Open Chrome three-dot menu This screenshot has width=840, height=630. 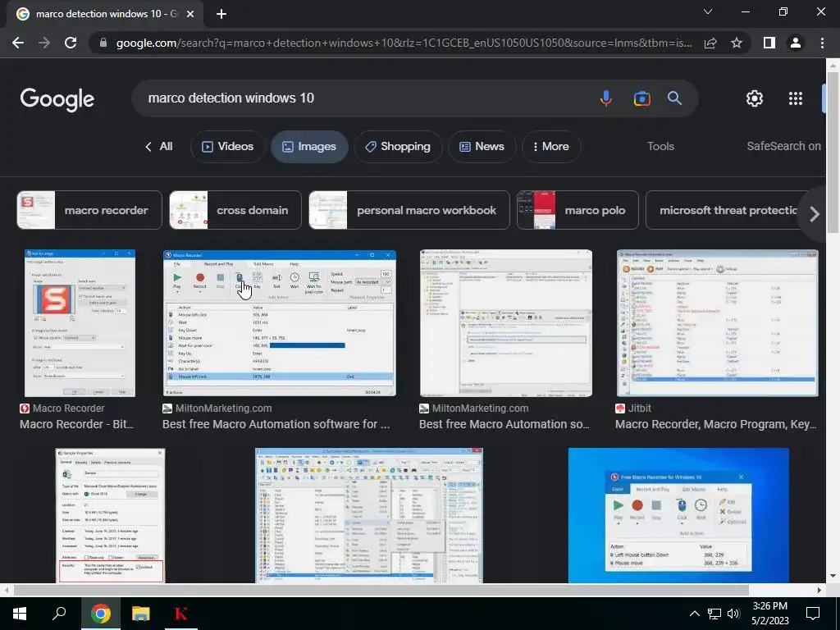pos(822,43)
